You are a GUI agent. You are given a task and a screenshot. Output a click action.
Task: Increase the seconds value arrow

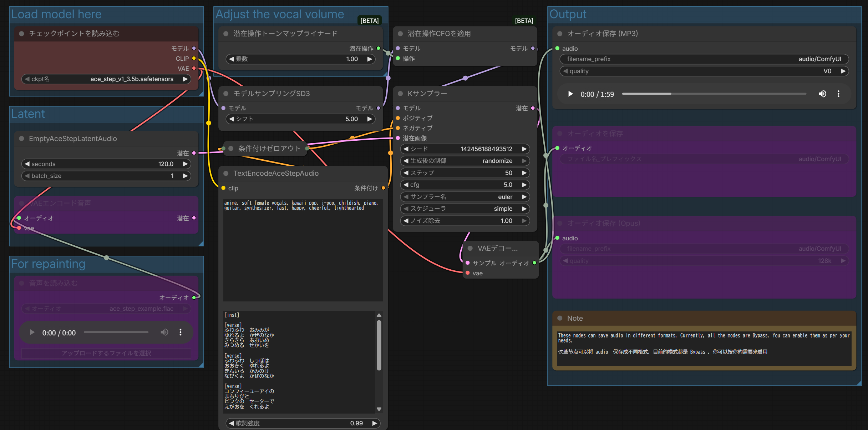(x=185, y=164)
